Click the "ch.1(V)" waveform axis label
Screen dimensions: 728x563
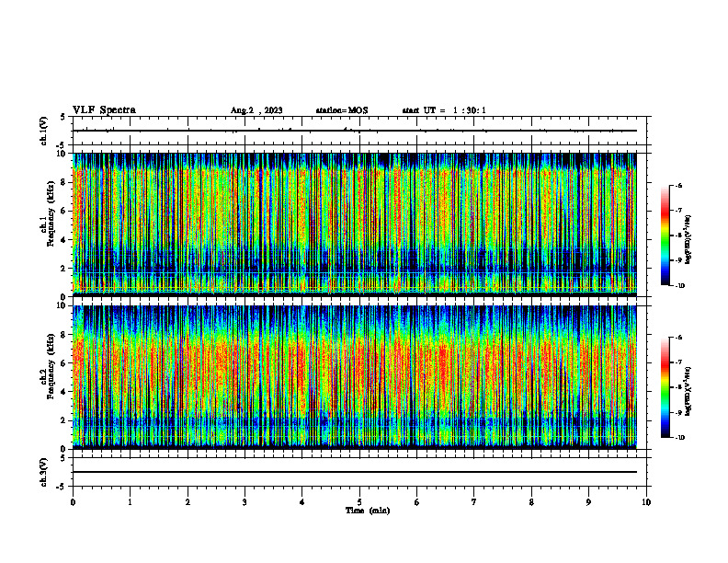[43, 131]
